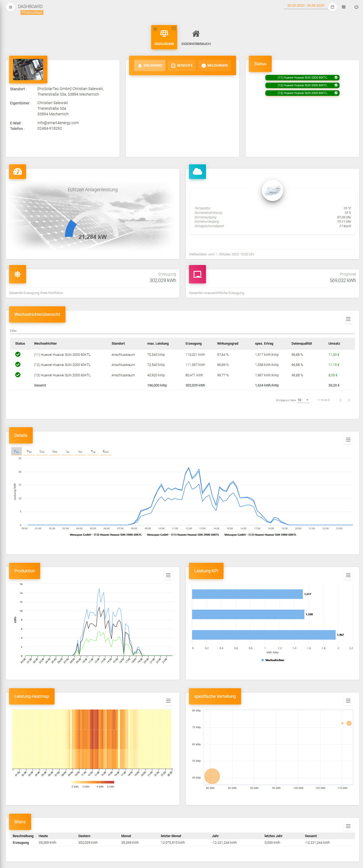Click the house Eigenverbrauch icon
This screenshot has height=868, width=363.
[x=196, y=34]
